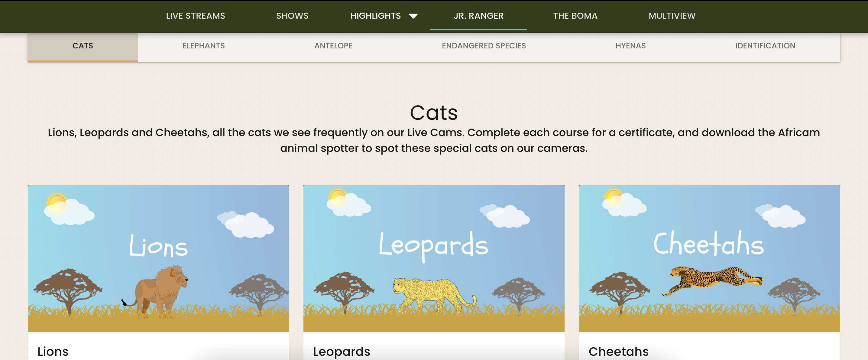This screenshot has height=360, width=868.
Task: Open the Leopards course title link
Action: (x=341, y=352)
